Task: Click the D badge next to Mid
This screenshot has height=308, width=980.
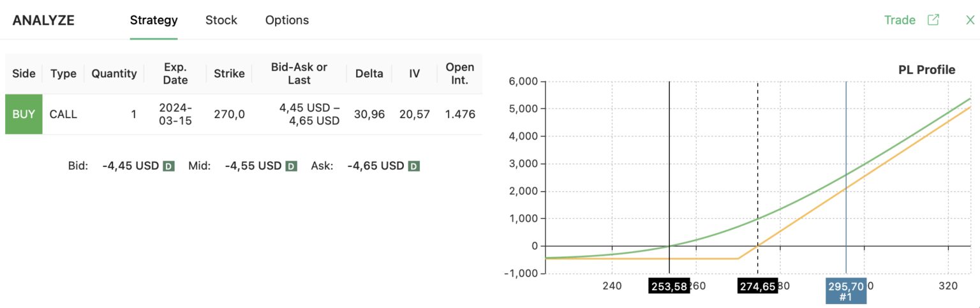Action: click(291, 166)
